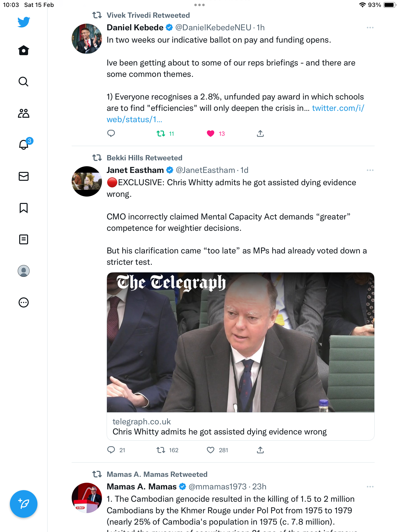The height and width of the screenshot is (532, 399).
Task: Open the sidebar More circle menu
Action: (x=24, y=302)
